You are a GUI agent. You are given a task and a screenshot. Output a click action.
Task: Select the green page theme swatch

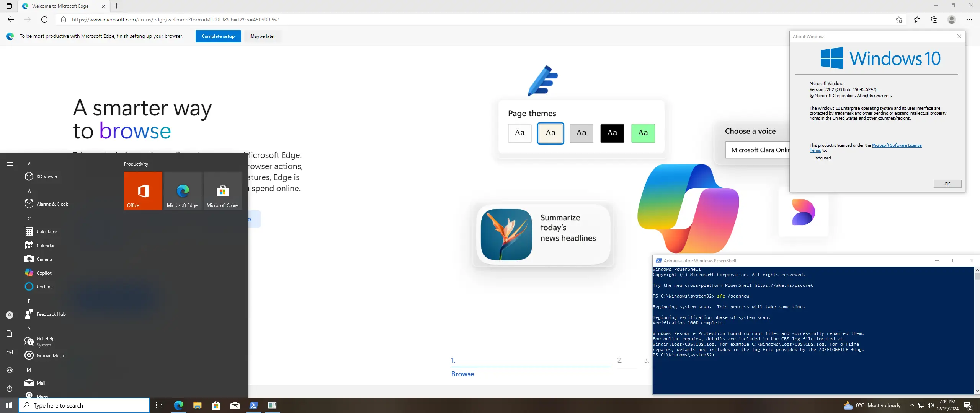[643, 133]
